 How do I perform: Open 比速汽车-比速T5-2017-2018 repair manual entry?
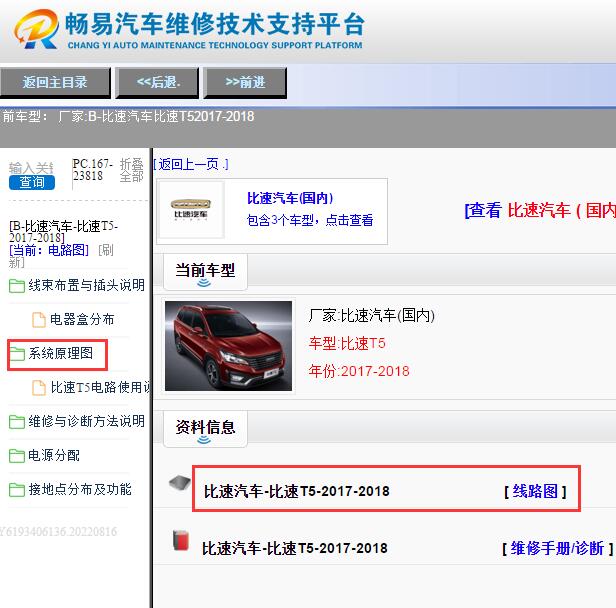click(295, 548)
